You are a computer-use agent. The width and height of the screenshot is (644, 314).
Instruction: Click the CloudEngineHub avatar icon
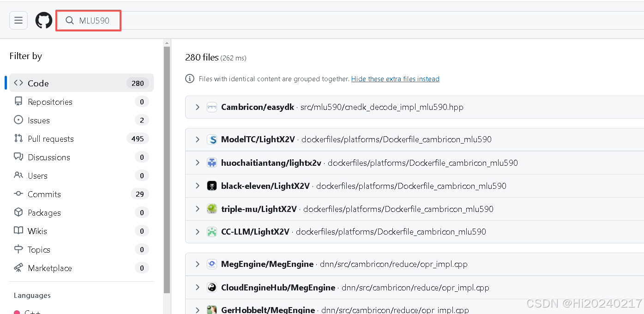212,287
